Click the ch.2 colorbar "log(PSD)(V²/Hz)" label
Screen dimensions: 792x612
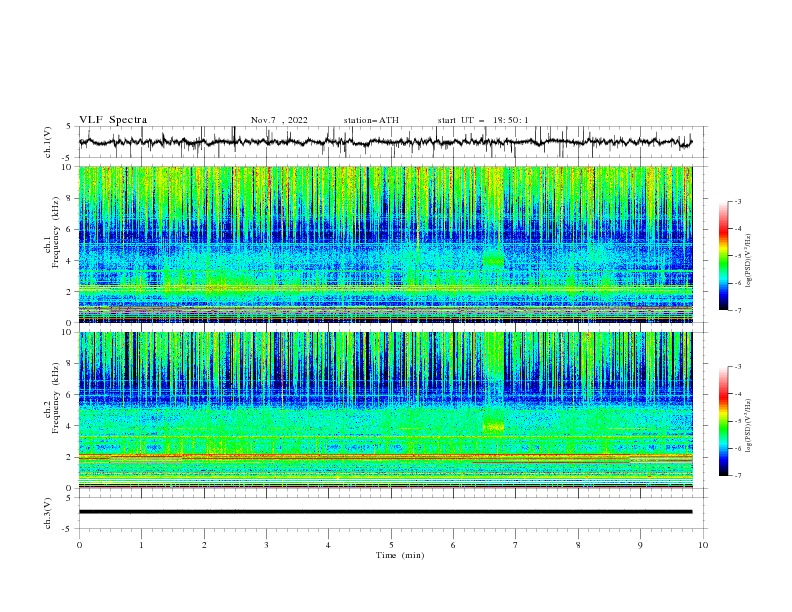pos(748,425)
